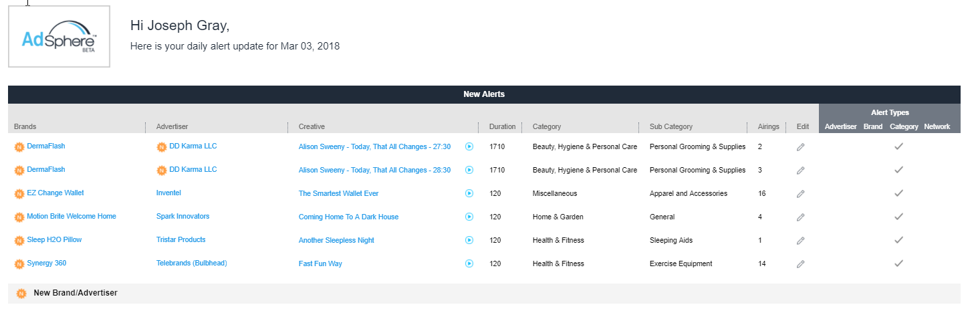
Task: Click the Edit column header
Action: tap(803, 126)
